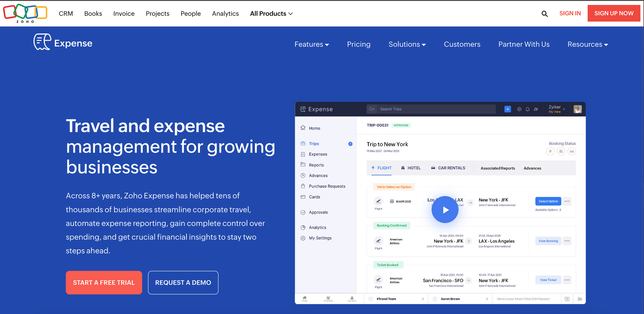Click the Purchase Requests icon in sidebar

pos(303,186)
